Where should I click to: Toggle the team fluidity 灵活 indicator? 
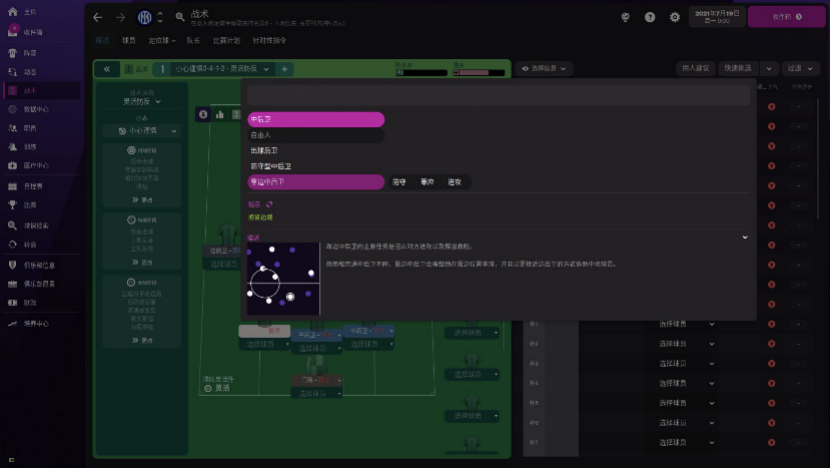tap(218, 388)
